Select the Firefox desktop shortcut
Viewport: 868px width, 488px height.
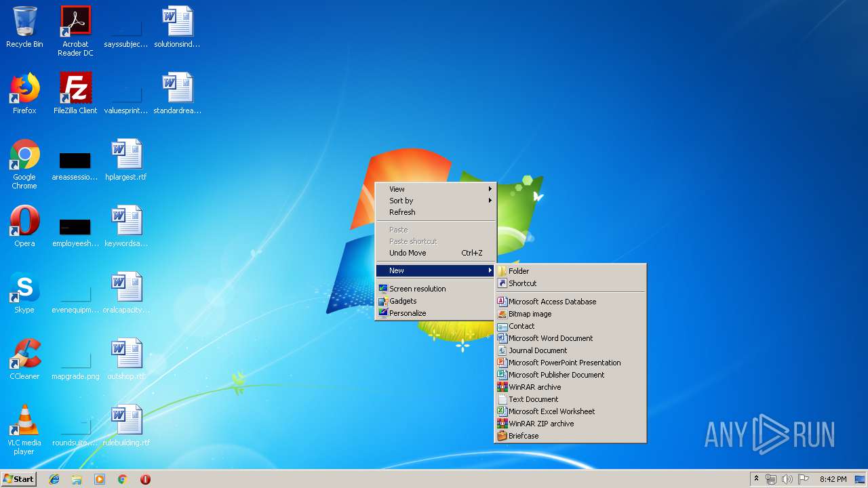[24, 94]
